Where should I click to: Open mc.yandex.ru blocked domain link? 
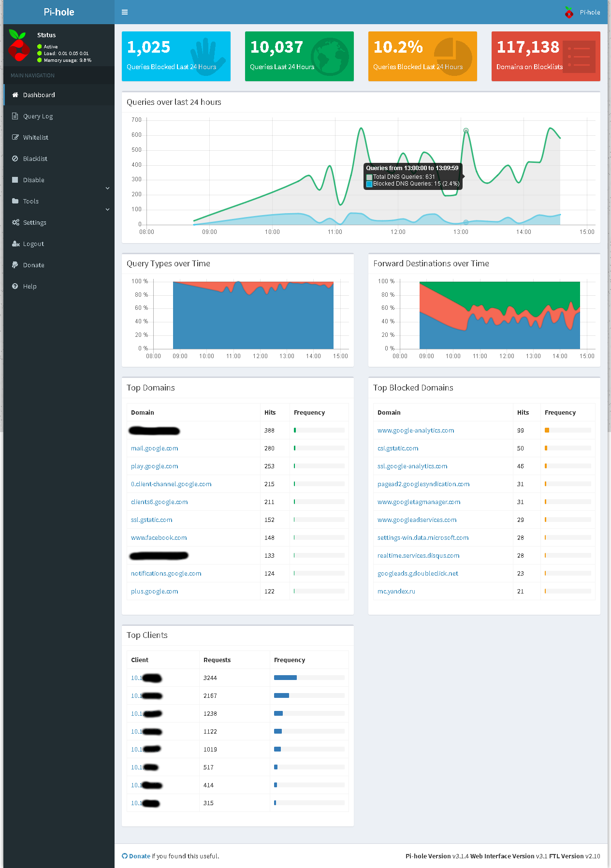[396, 591]
